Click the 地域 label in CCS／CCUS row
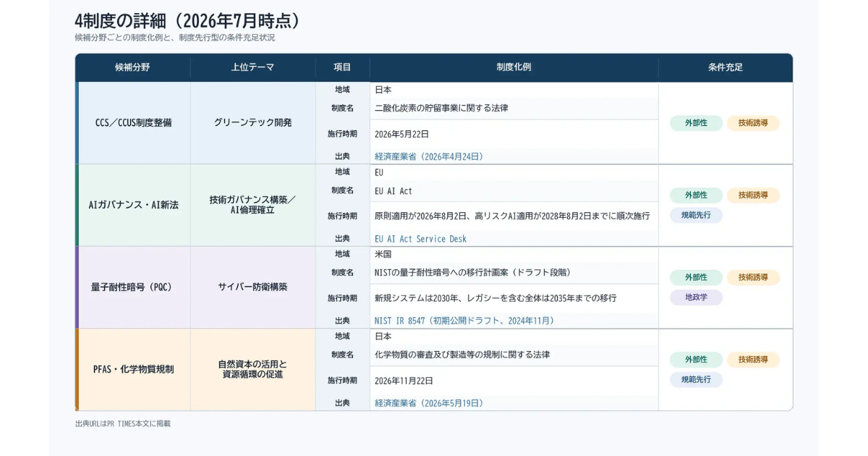Image resolution: width=868 pixels, height=456 pixels. (342, 90)
